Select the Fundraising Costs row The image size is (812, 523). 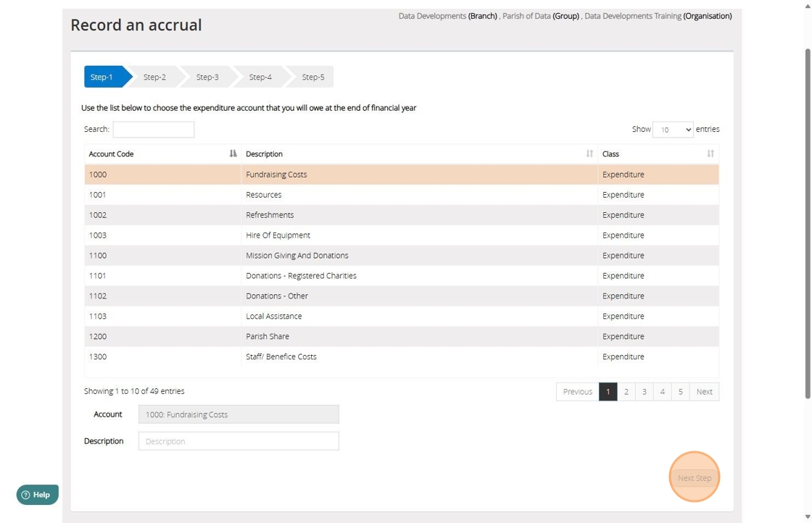tap(402, 175)
